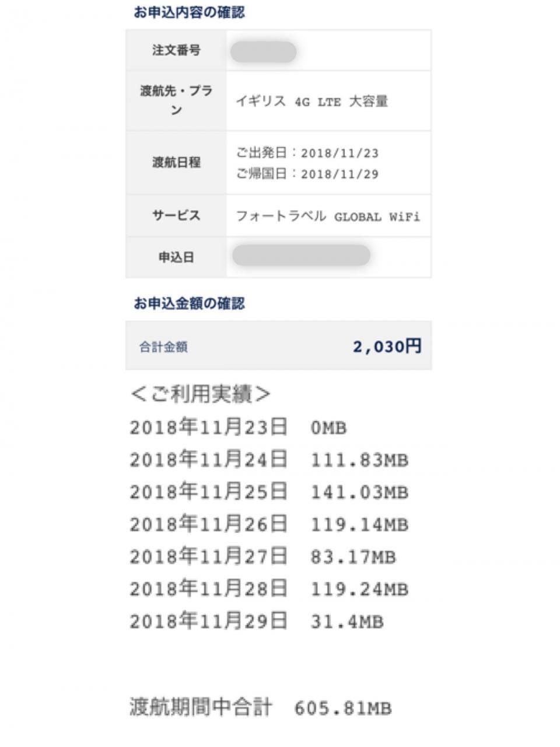Image resolution: width=560 pixels, height=747 pixels.
Task: Select the 111.83MB usage for November 24
Action: pyautogui.click(x=359, y=460)
